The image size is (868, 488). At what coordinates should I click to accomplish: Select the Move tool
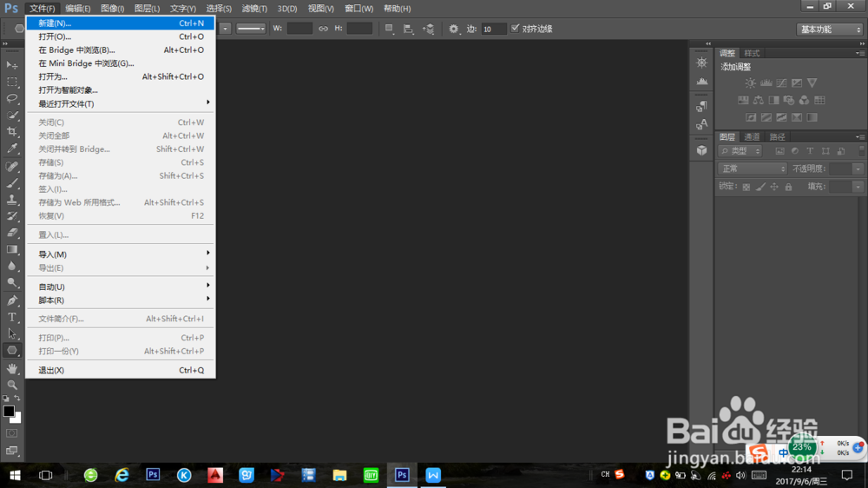(11, 65)
